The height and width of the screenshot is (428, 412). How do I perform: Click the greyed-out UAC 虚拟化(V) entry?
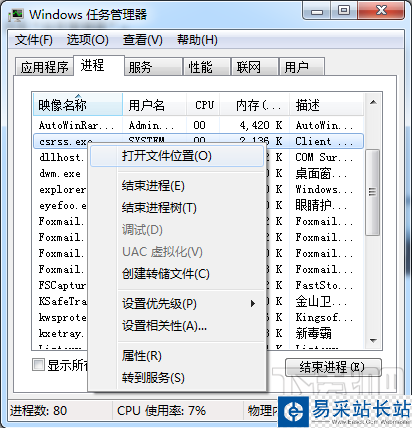click(x=177, y=252)
